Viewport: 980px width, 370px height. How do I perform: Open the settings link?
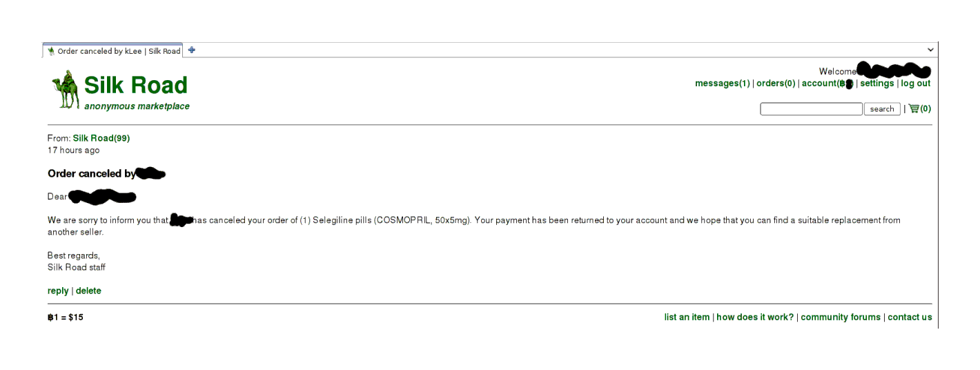876,84
